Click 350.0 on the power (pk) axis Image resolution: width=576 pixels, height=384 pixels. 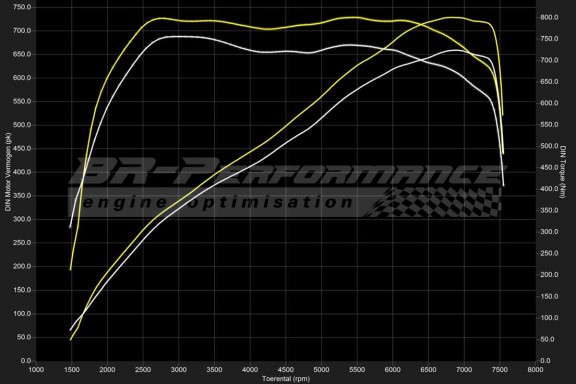coord(22,195)
